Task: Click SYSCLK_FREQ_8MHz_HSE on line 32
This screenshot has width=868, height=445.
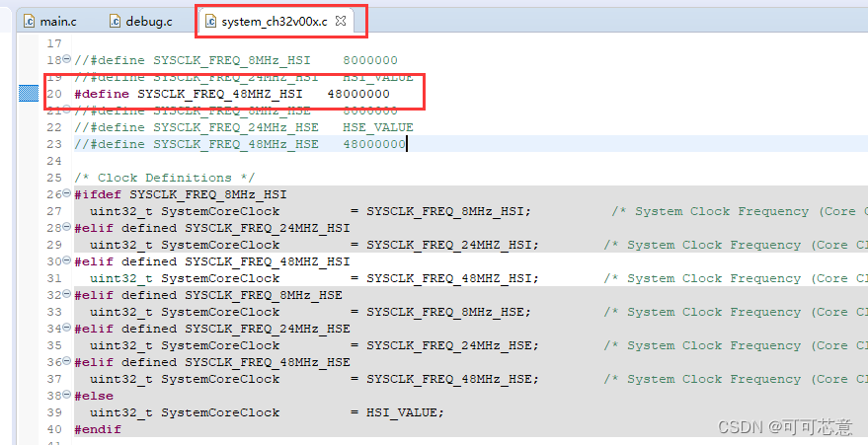Action: [264, 295]
